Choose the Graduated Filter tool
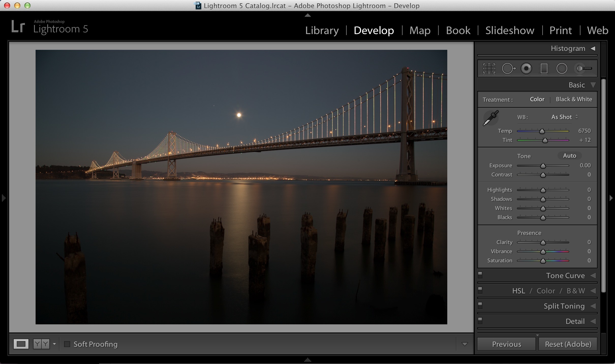The width and height of the screenshot is (615, 364). tap(544, 68)
